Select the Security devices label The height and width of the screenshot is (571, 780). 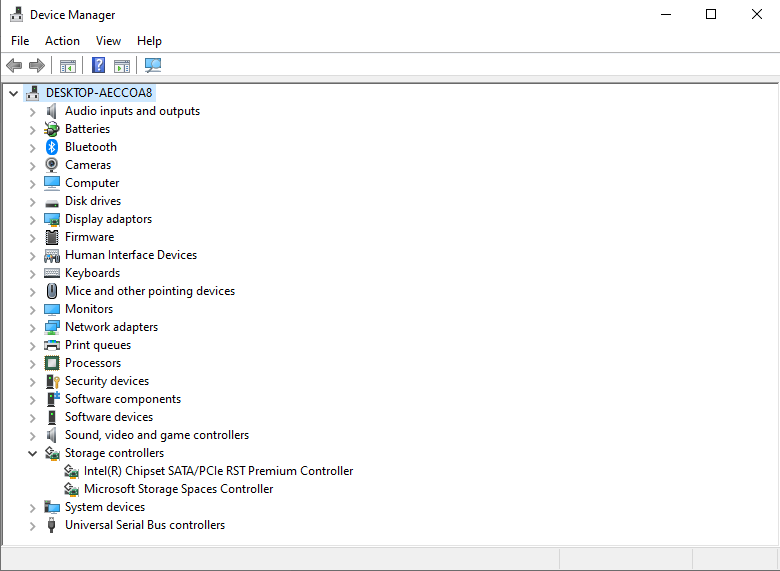click(107, 381)
